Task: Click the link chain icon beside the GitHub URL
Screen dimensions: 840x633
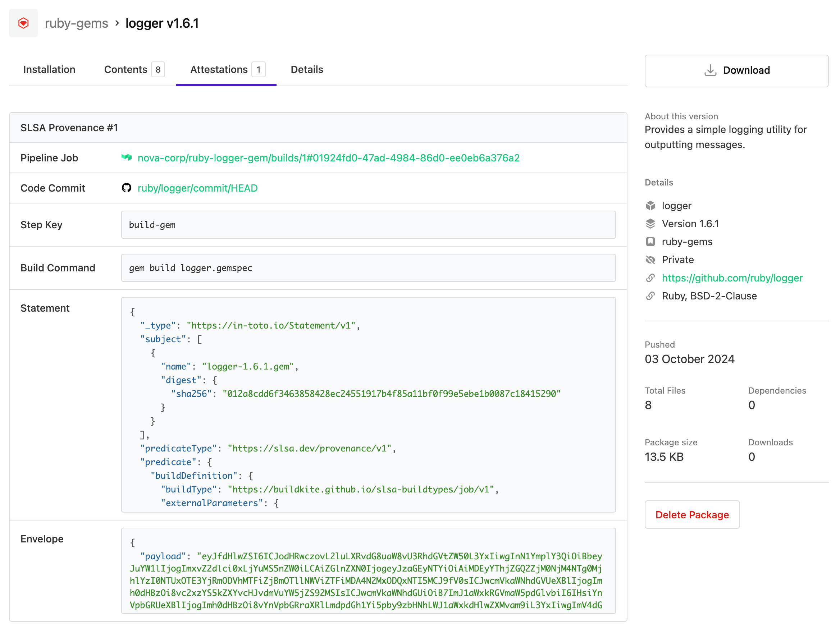Action: pos(650,278)
